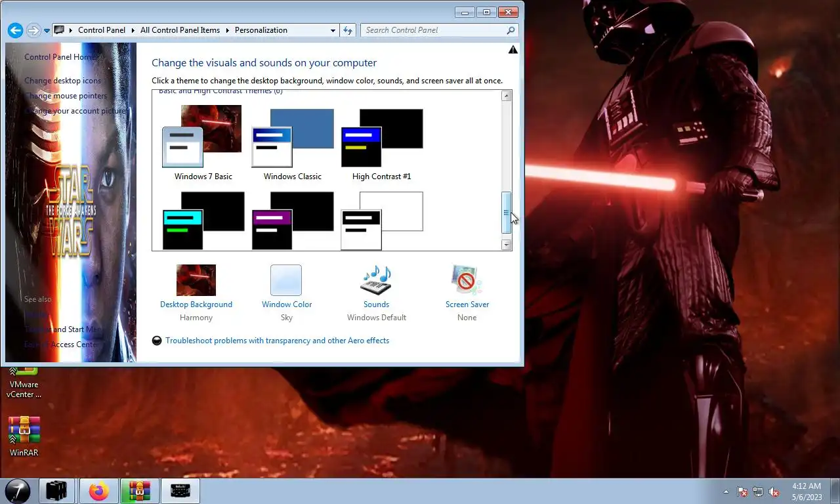Open Change desktop icons link
The image size is (840, 504).
[63, 81]
